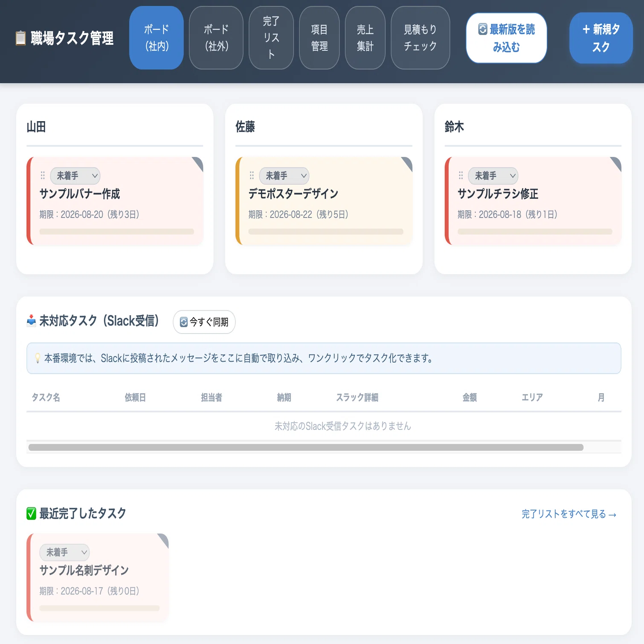Viewport: 644px width, 644px height.
Task: Open the 完了リスト tab
Action: [x=271, y=38]
